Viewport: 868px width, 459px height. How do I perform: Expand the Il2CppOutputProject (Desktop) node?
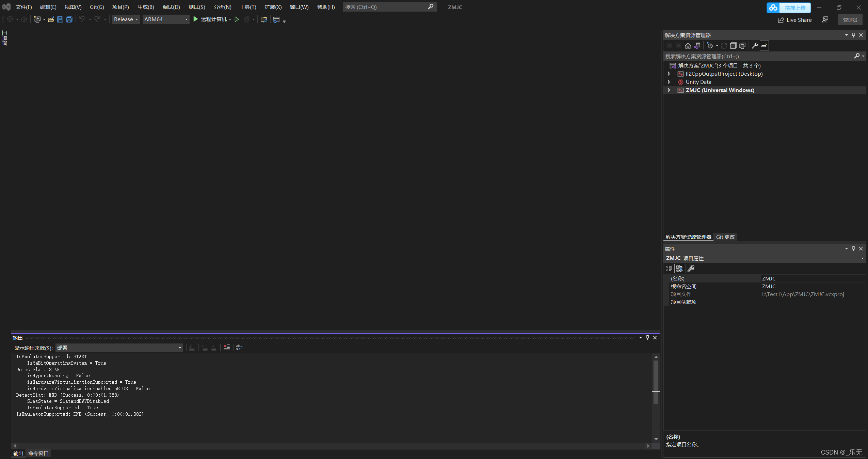pos(669,74)
